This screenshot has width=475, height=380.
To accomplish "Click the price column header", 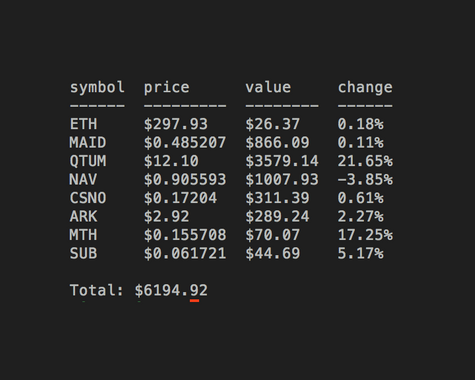I will (x=167, y=89).
